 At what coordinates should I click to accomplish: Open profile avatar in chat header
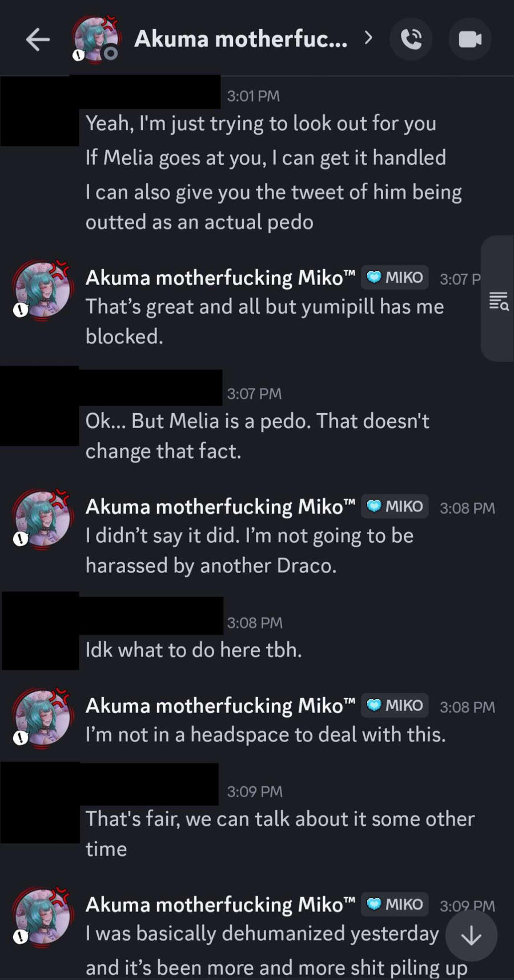96,39
